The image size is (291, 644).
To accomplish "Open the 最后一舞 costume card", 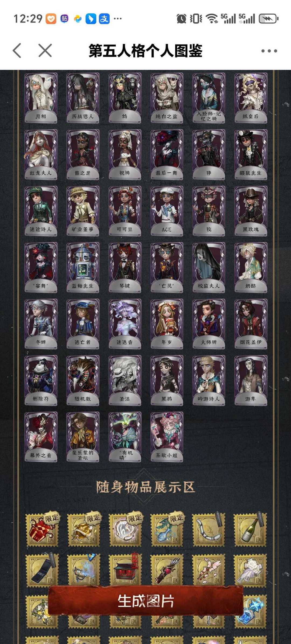I will point(167,155).
